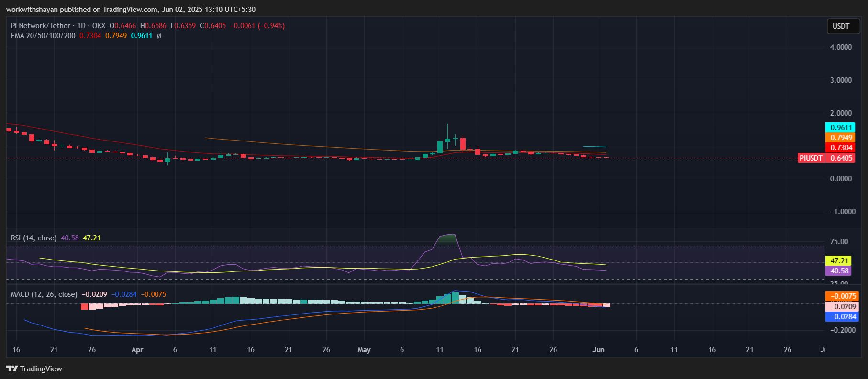Click the red 0.7304 EMA axis label
The height and width of the screenshot is (379, 868).
click(841, 148)
